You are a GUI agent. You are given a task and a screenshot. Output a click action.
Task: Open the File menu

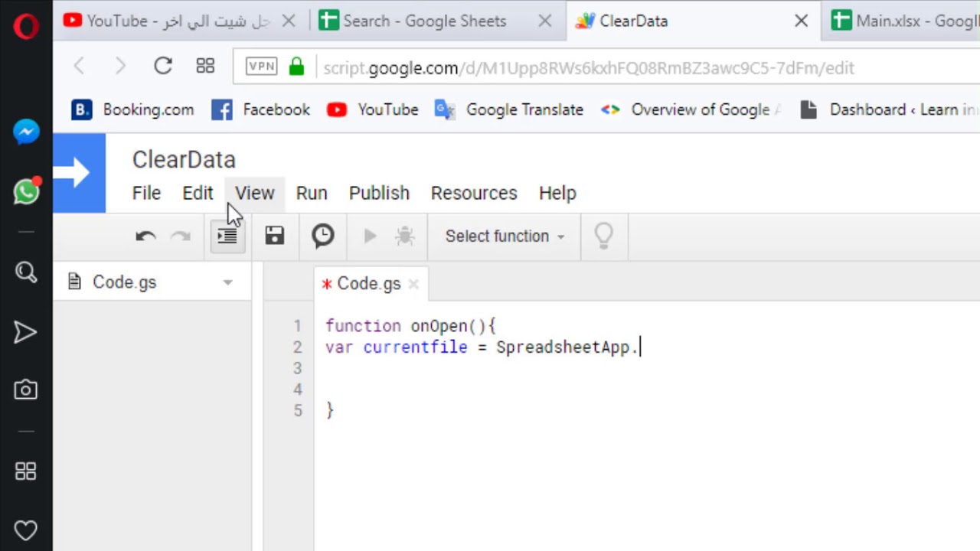coord(146,193)
